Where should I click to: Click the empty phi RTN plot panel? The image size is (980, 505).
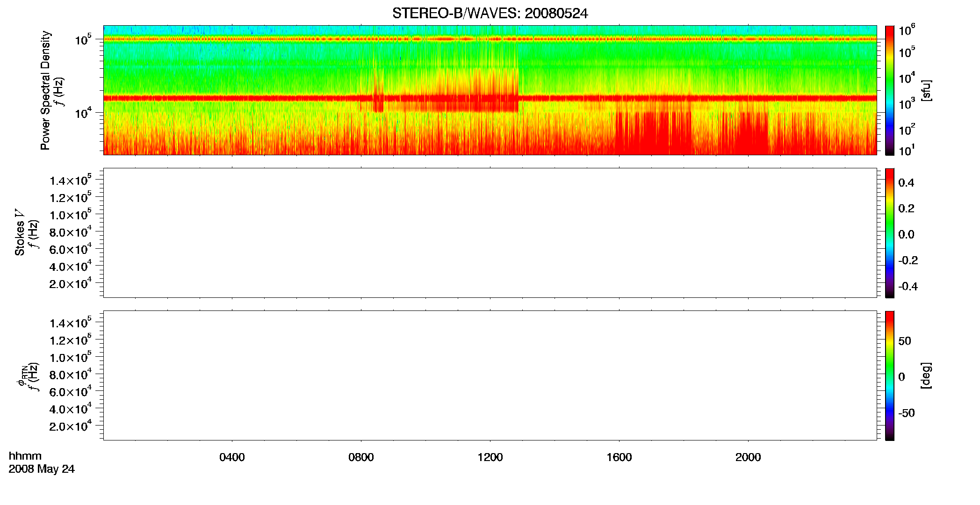point(490,375)
